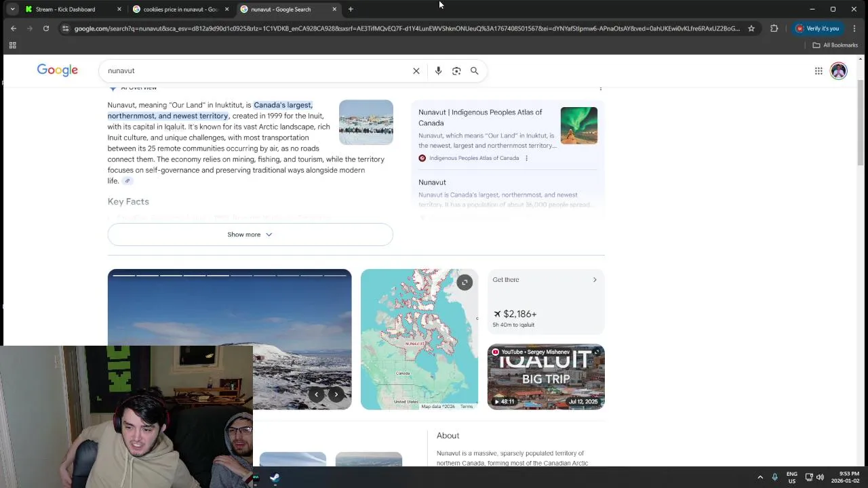
Task: Open the AI Overview snowy town thumbnail
Action: tap(366, 122)
